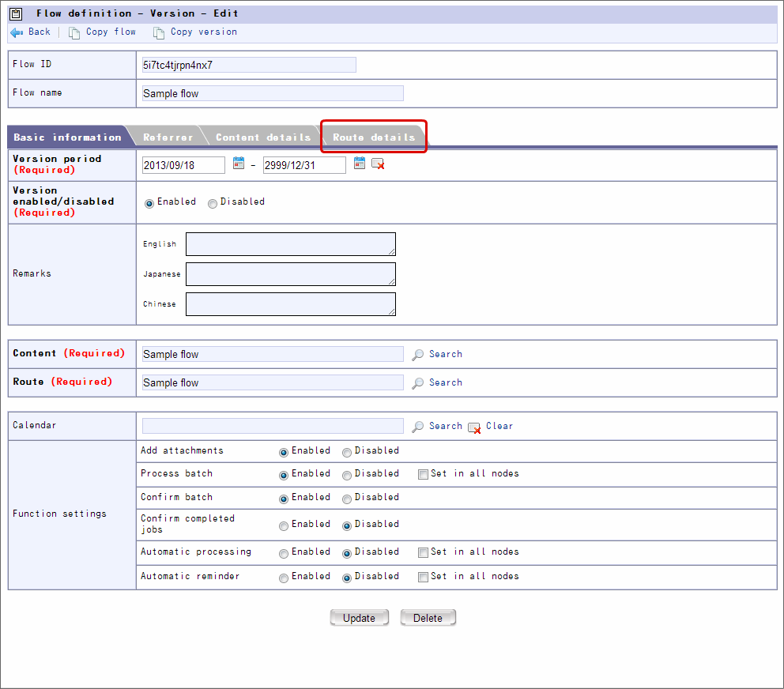784x689 pixels.
Task: Click the magnifier icon next to Calendar field
Action: click(x=417, y=427)
